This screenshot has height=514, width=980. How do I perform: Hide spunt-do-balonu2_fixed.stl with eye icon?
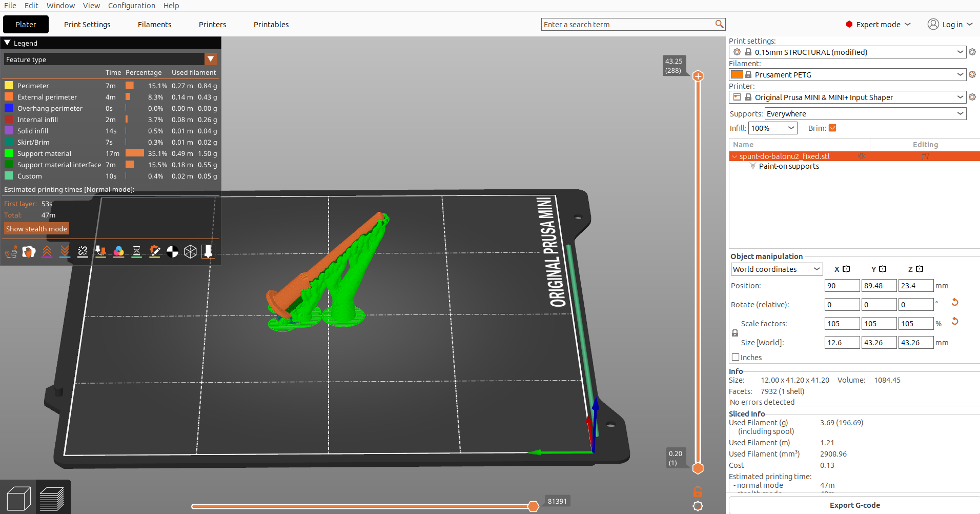point(862,156)
